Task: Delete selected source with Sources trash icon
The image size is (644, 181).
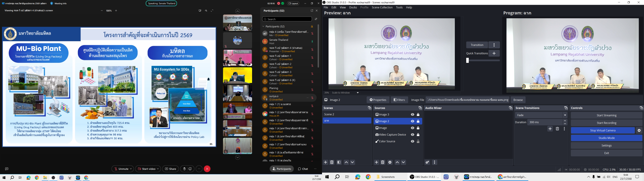Action: pos(383,162)
